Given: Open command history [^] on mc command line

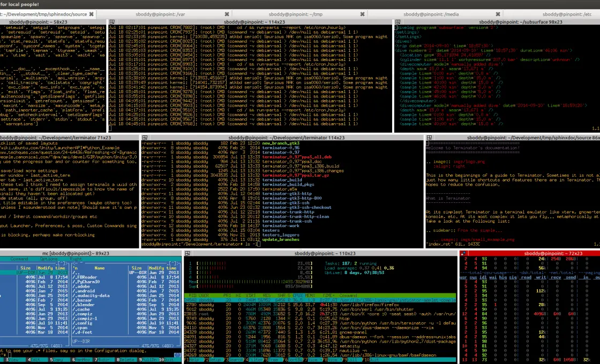Looking at the screenshot, I should (x=177, y=355).
